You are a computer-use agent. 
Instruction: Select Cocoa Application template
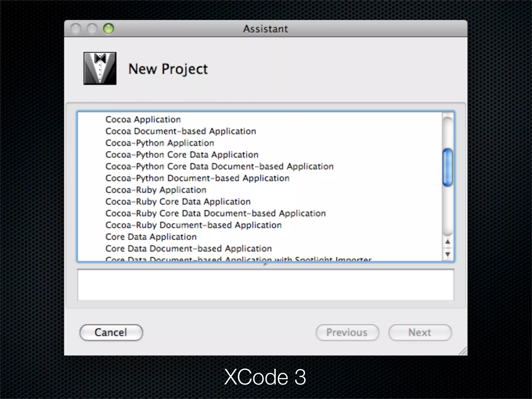[x=143, y=119]
